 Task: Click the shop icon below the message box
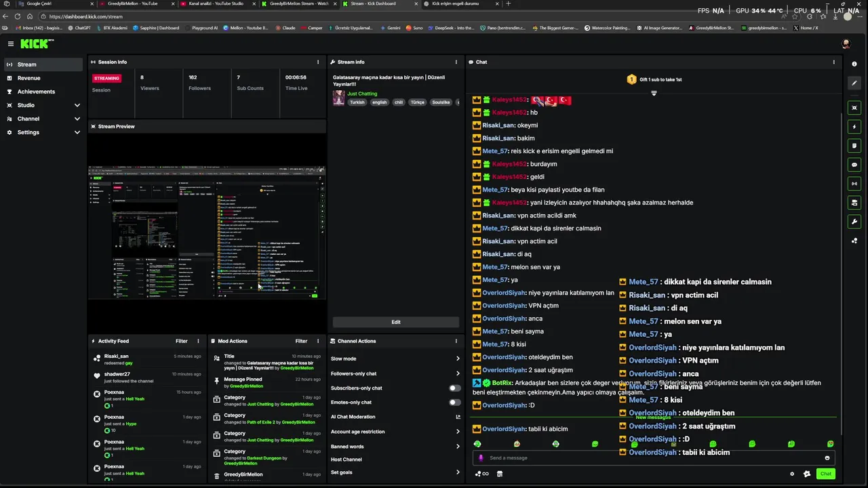[500, 474]
